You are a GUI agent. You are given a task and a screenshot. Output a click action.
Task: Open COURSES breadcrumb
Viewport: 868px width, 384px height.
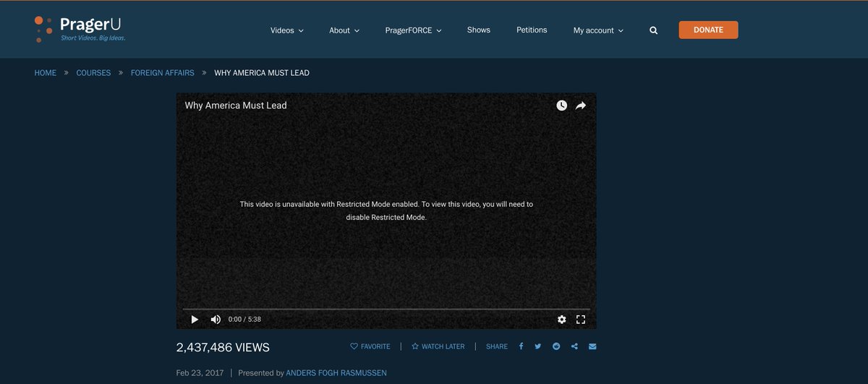[x=93, y=73]
